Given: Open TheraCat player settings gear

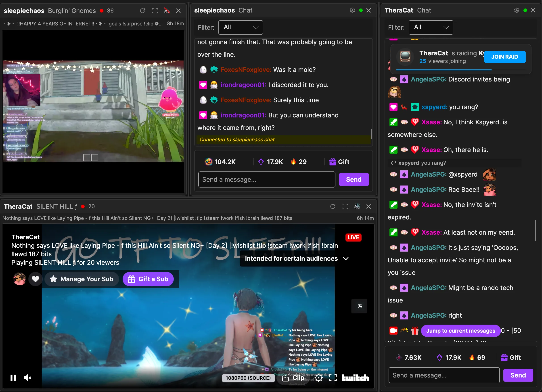Looking at the screenshot, I should [x=318, y=378].
